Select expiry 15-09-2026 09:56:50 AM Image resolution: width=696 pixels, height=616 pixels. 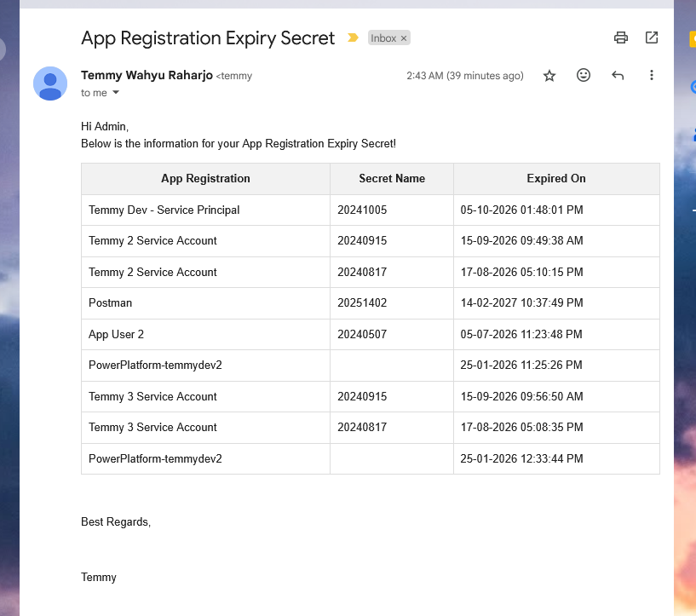(x=521, y=396)
